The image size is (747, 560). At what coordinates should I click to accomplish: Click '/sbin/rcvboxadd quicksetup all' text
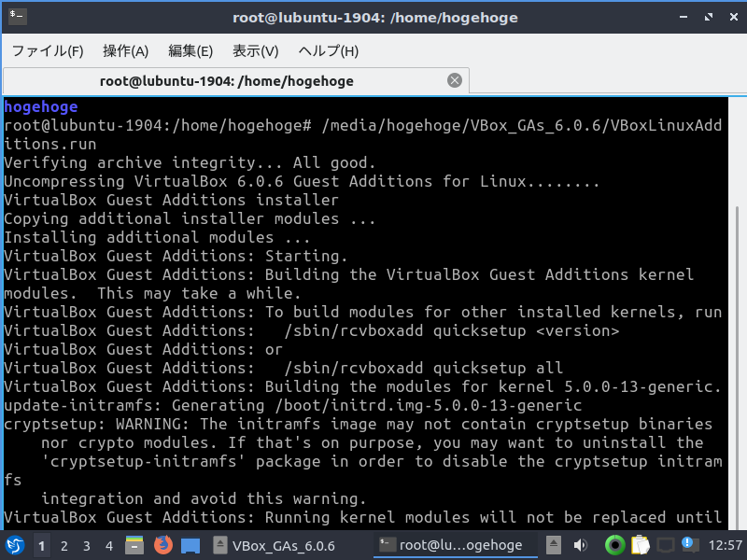(424, 368)
